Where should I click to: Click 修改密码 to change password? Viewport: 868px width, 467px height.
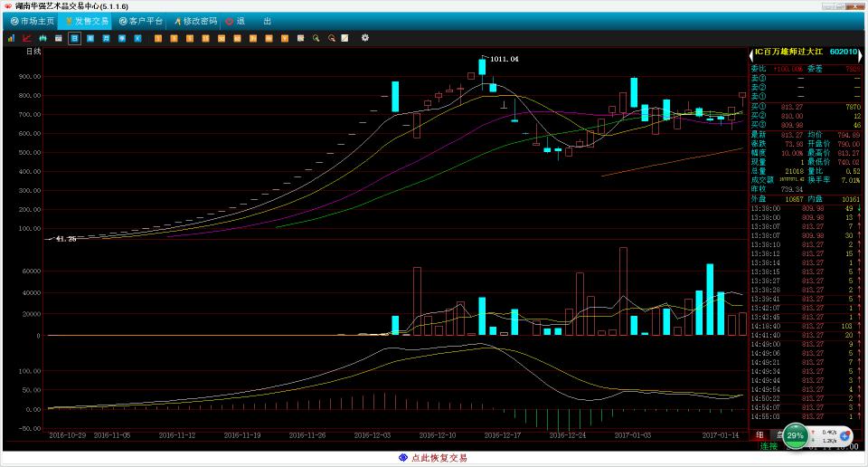[196, 20]
